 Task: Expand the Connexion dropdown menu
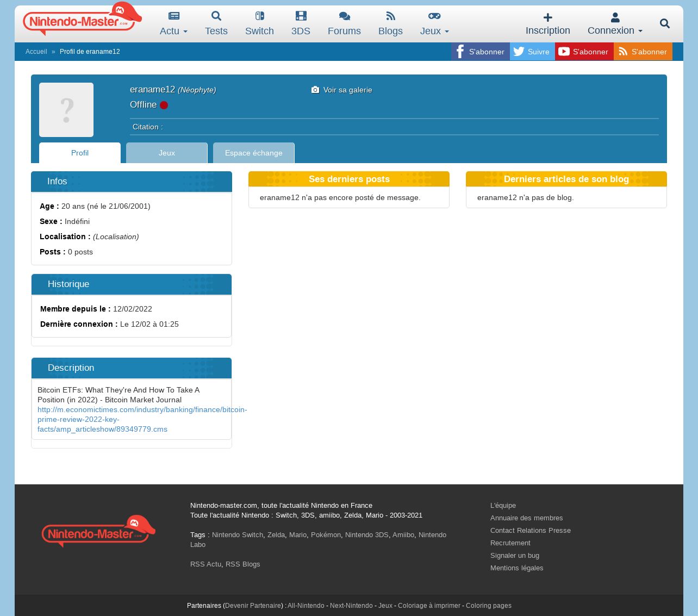point(615,30)
